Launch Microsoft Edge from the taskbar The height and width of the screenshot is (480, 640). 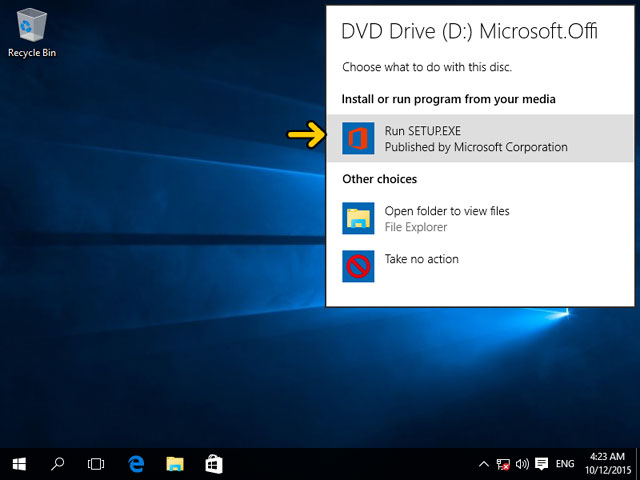pyautogui.click(x=136, y=464)
